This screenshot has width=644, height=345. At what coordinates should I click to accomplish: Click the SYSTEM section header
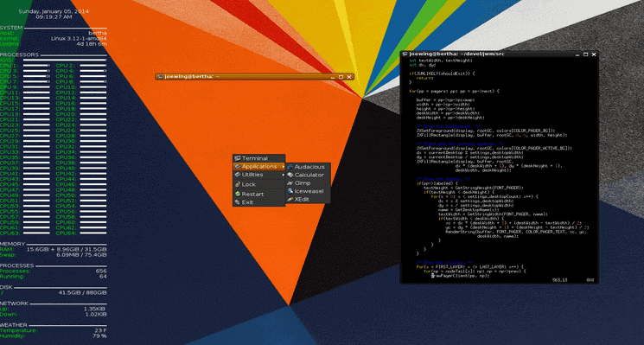pyautogui.click(x=11, y=28)
